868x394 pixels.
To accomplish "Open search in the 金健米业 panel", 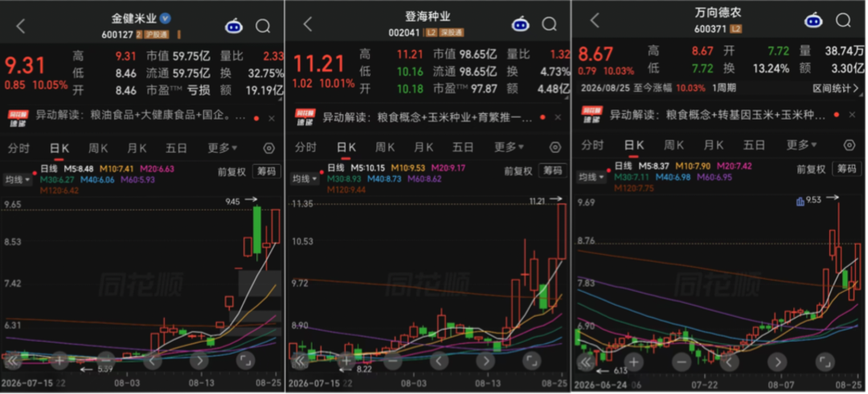I will 263,26.
